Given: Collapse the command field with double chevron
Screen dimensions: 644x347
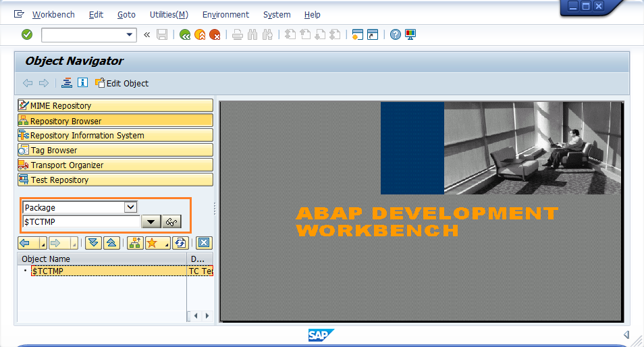Looking at the screenshot, I should 146,35.
